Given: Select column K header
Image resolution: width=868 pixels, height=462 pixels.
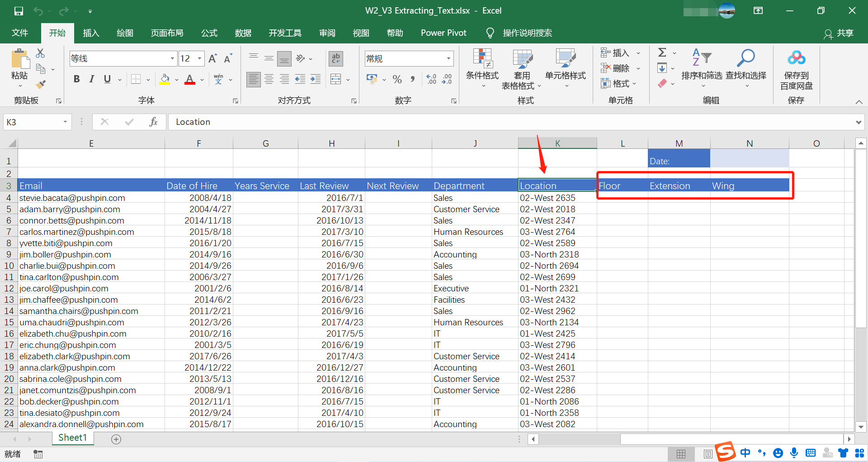Looking at the screenshot, I should [557, 143].
